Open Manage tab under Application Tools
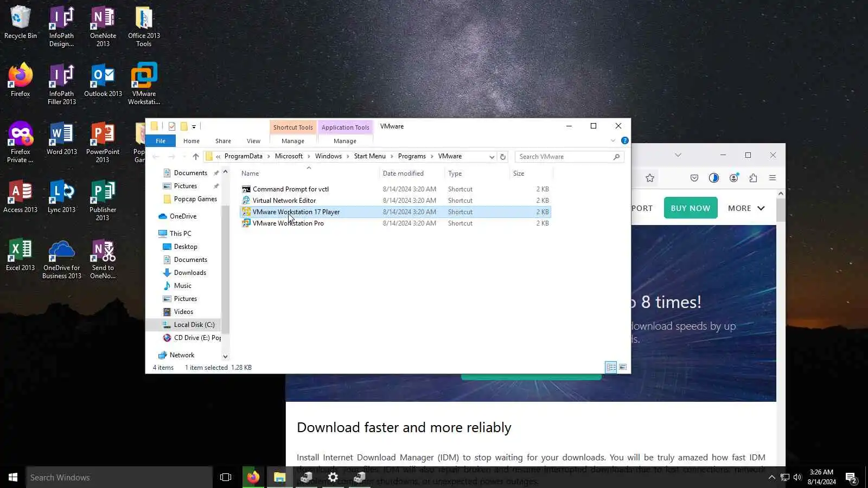868x488 pixels. click(345, 141)
